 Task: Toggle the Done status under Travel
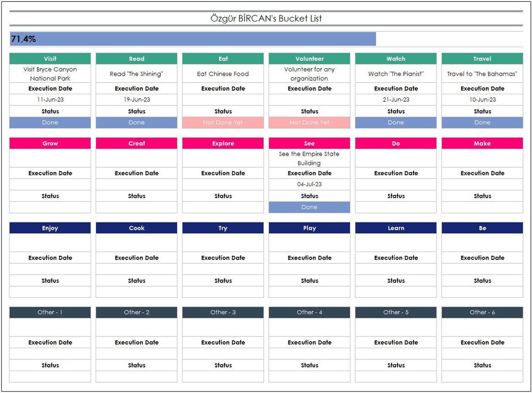pos(482,122)
